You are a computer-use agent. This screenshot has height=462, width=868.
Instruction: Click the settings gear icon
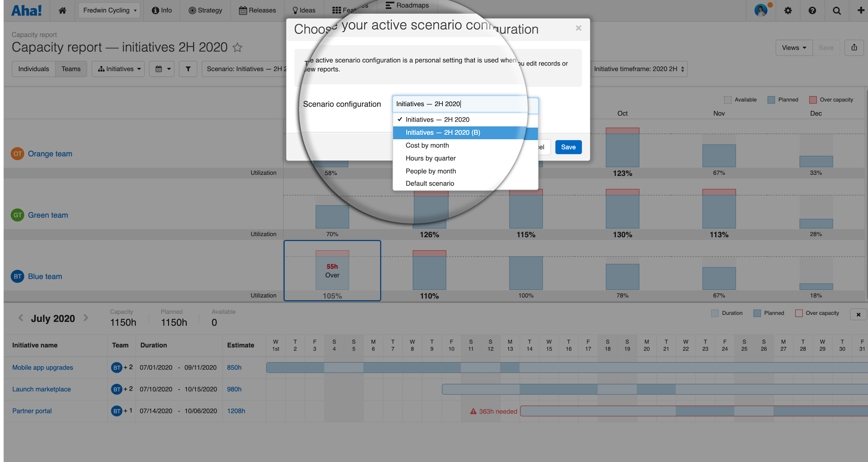click(788, 10)
